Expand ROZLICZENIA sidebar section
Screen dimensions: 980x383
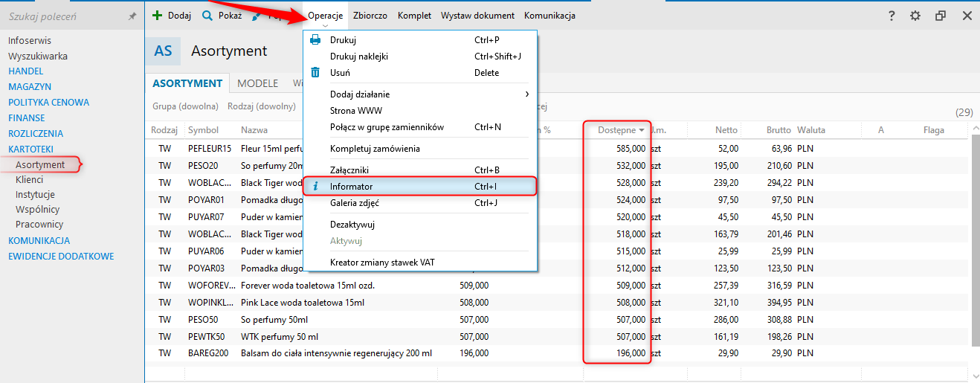pyautogui.click(x=36, y=134)
